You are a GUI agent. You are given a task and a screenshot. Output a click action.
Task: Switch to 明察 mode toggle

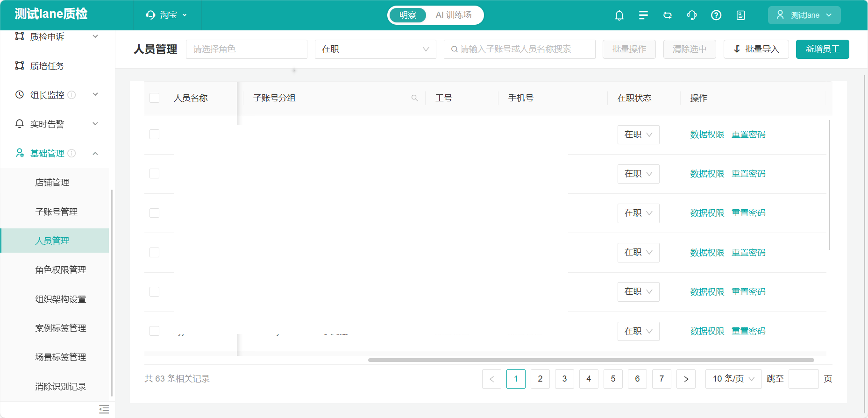click(408, 15)
